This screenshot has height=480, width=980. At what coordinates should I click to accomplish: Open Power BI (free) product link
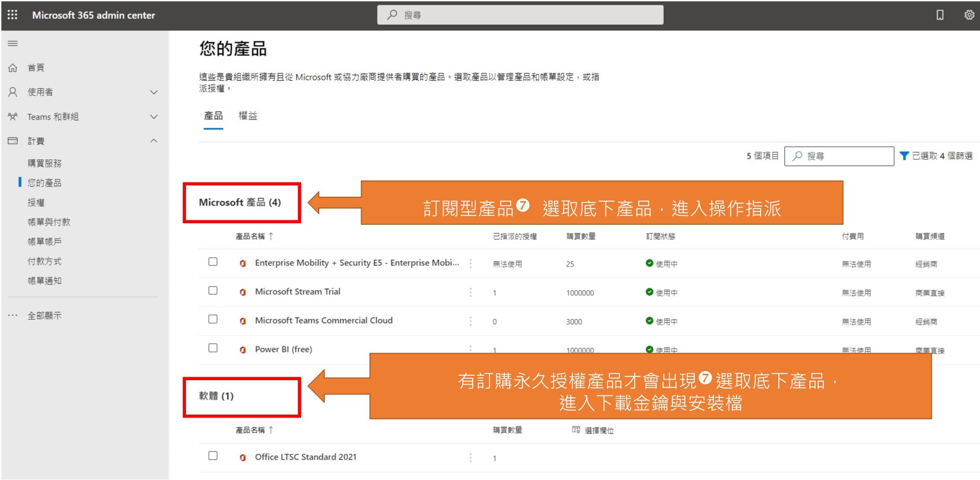coord(283,349)
